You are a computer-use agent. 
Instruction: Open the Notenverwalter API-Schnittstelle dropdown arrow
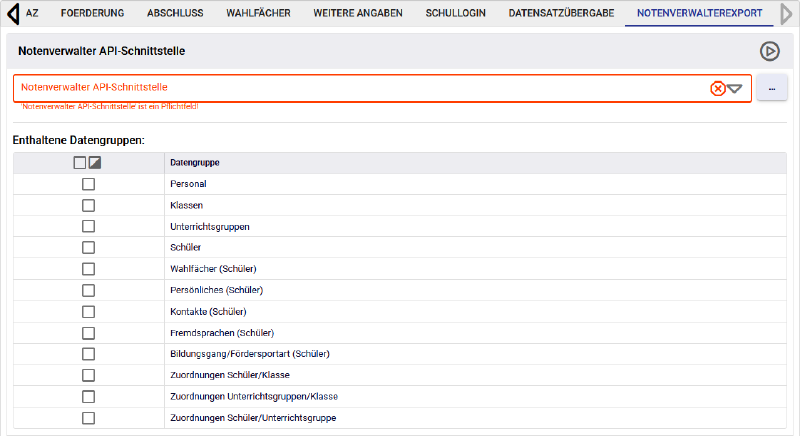point(735,88)
